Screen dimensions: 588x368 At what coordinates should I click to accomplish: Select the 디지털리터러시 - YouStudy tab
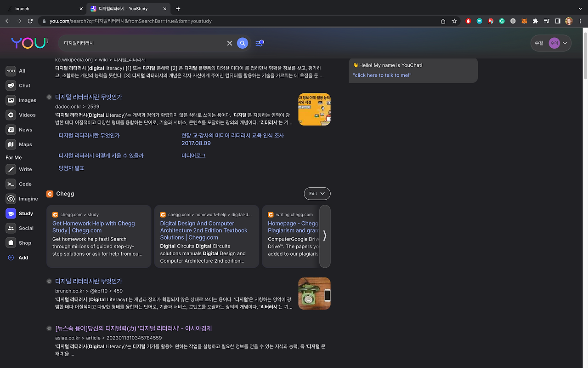[x=127, y=9]
